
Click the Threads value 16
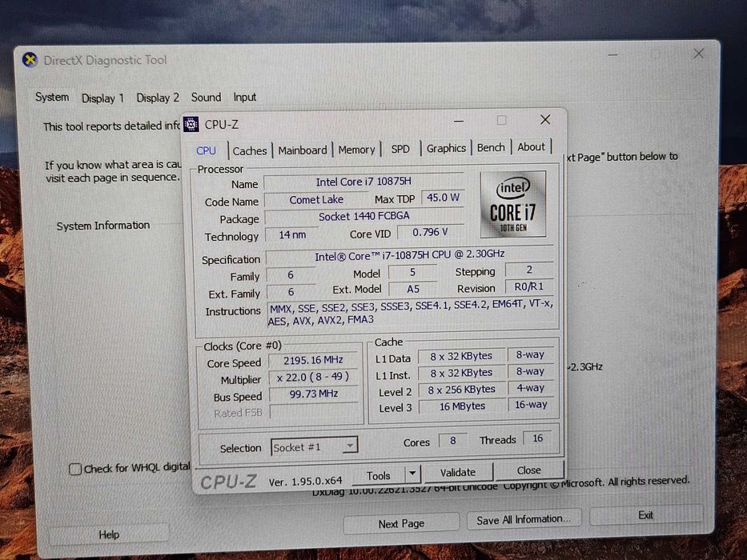[x=537, y=438]
